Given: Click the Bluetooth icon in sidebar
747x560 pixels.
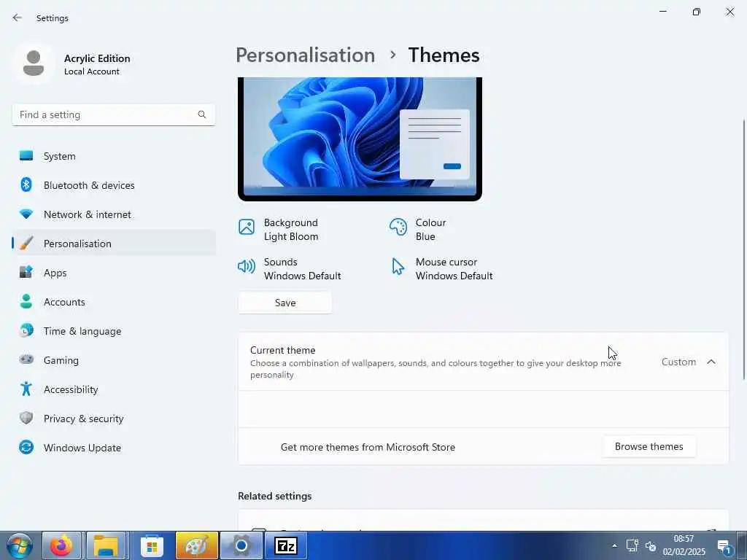Looking at the screenshot, I should pyautogui.click(x=26, y=184).
